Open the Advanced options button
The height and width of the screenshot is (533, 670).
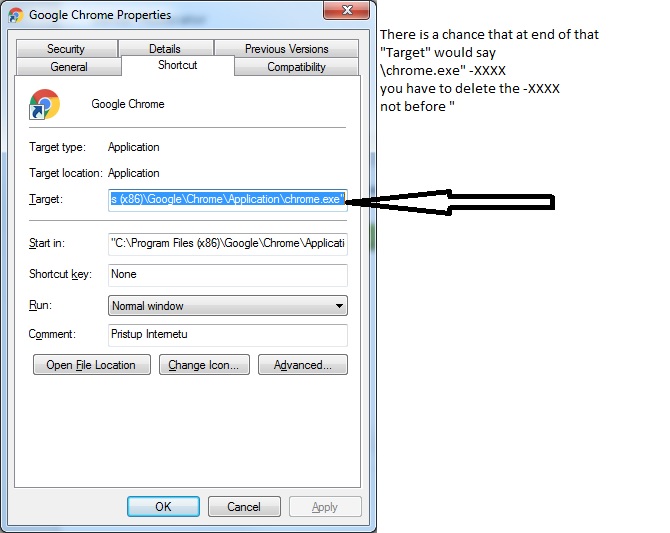(303, 365)
